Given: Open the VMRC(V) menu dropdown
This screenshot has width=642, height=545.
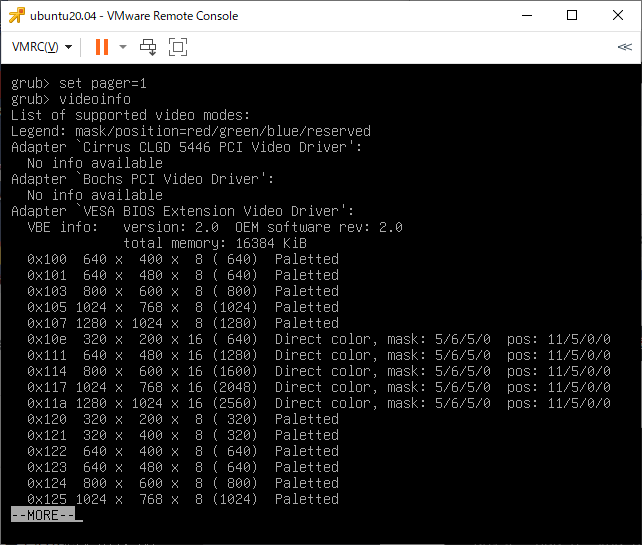Looking at the screenshot, I should [42, 47].
